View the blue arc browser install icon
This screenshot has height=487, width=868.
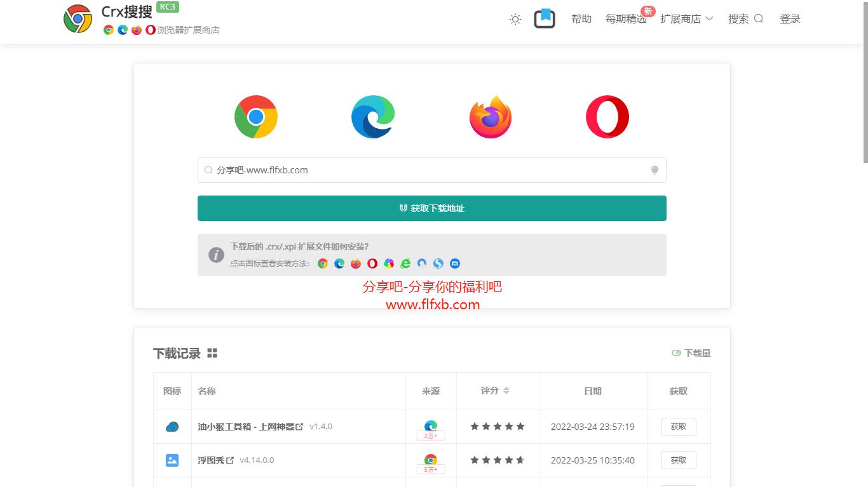click(x=422, y=264)
